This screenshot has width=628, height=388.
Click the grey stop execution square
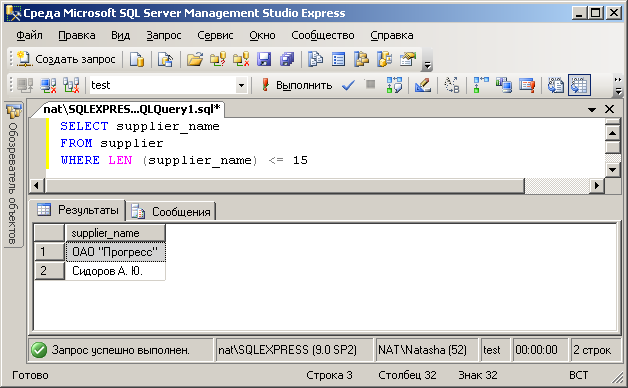click(370, 84)
